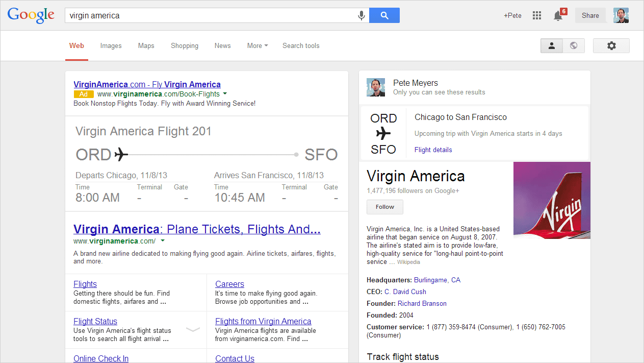
Task: Open the notifications bell
Action: point(558,16)
